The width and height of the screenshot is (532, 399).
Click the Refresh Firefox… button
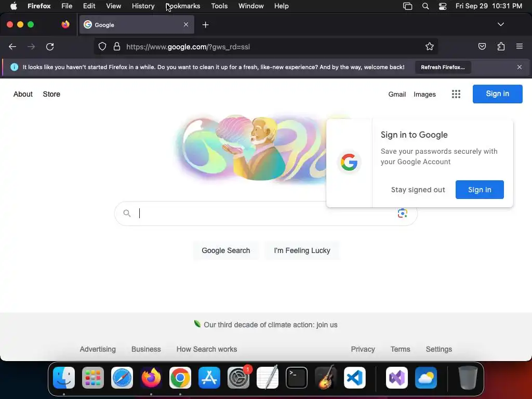point(443,67)
